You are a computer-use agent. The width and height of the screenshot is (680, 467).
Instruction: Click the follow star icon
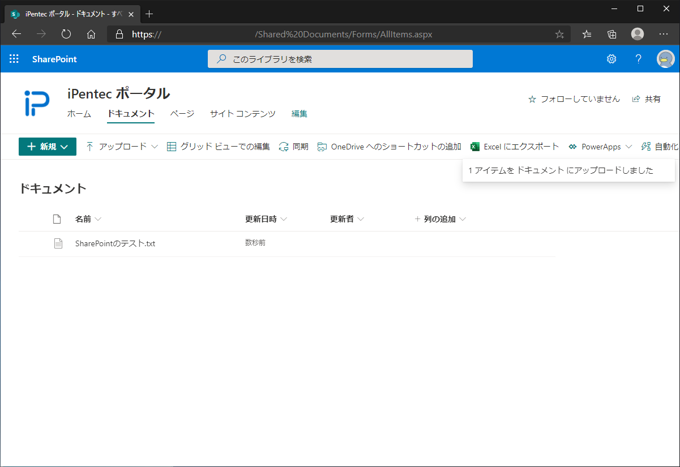point(532,100)
